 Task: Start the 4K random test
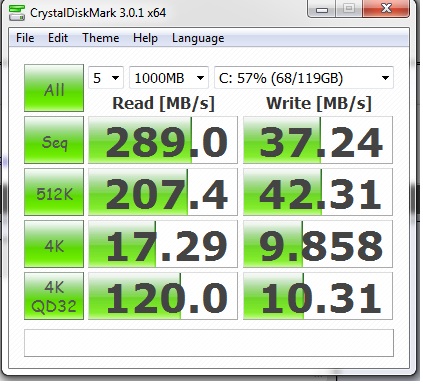click(54, 244)
